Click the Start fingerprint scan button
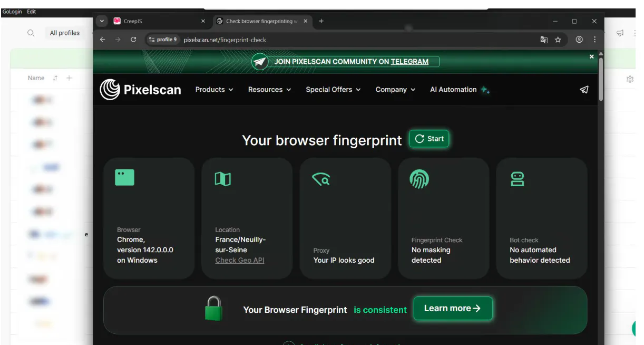Viewport: 644px width, 345px height. (429, 139)
